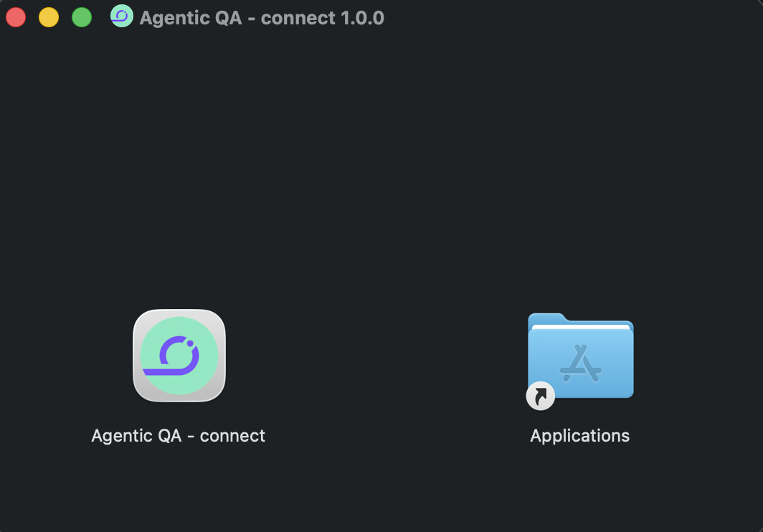This screenshot has width=763, height=532.
Task: Minimize the window with yellow button
Action: pos(49,17)
